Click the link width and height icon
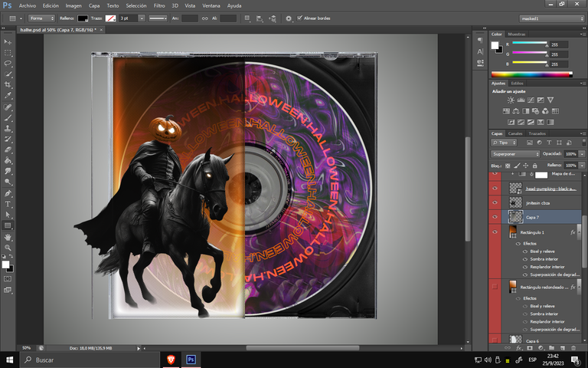This screenshot has width=588, height=368. click(x=204, y=18)
